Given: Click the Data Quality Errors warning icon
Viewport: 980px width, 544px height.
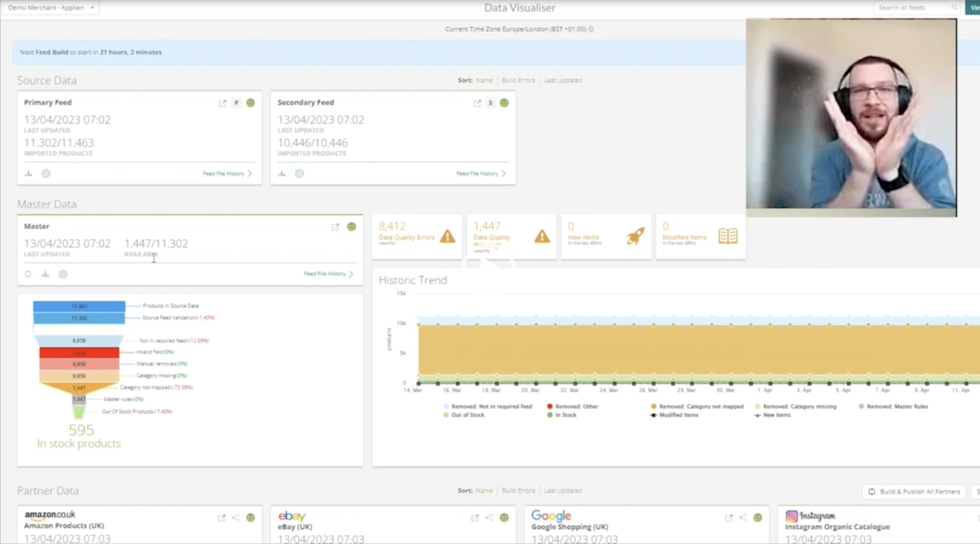Looking at the screenshot, I should click(x=447, y=236).
